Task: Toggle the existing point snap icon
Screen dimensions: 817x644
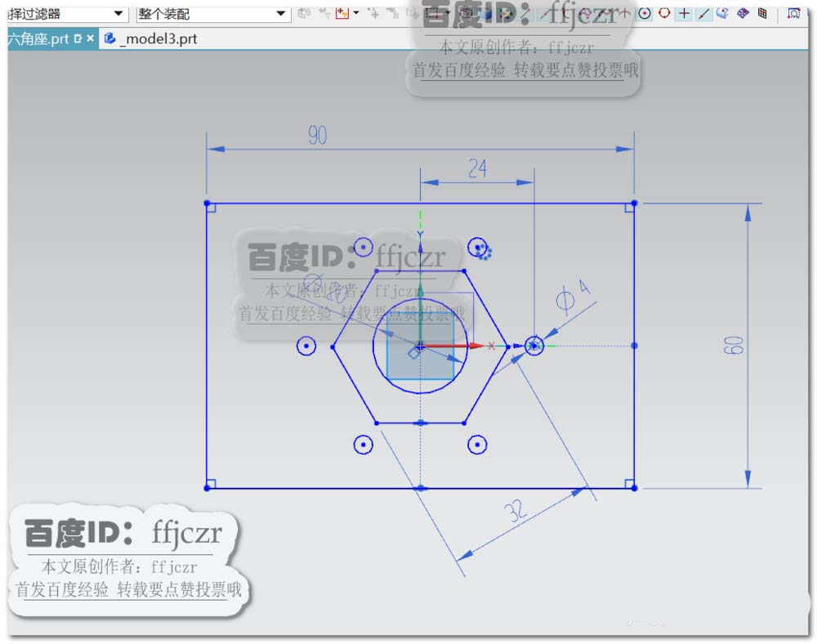Action: click(x=684, y=14)
